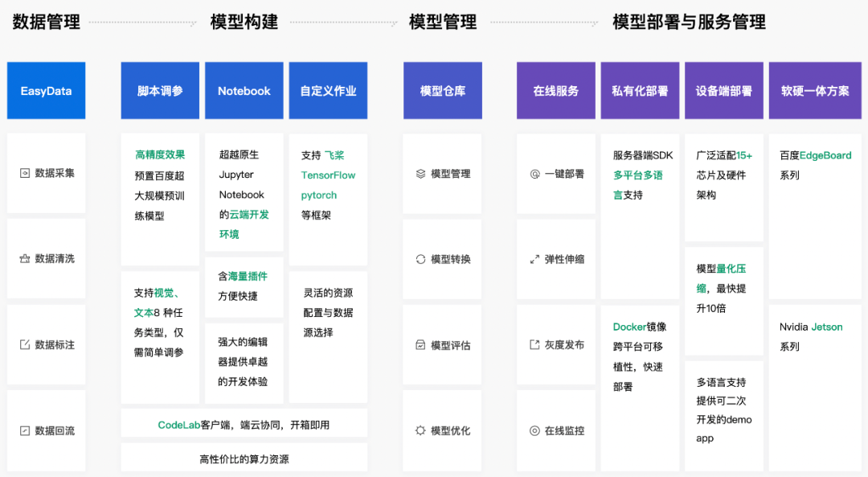Open the 私有化部署 header tile
This screenshot has height=477, width=868.
[x=640, y=90]
